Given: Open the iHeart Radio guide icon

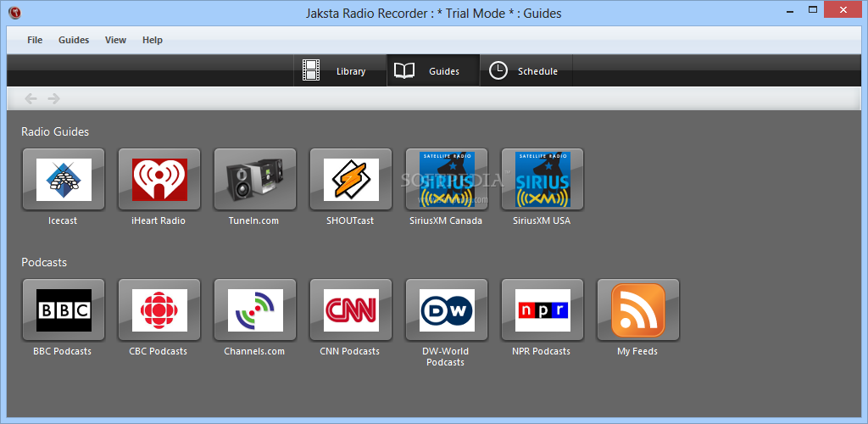Looking at the screenshot, I should point(159,179).
